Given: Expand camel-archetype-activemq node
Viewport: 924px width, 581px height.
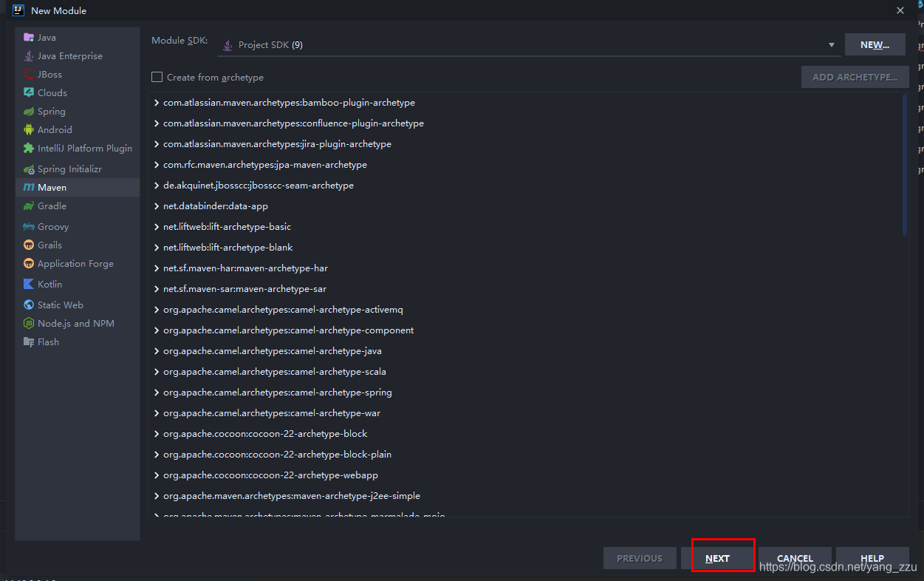Looking at the screenshot, I should coord(157,310).
